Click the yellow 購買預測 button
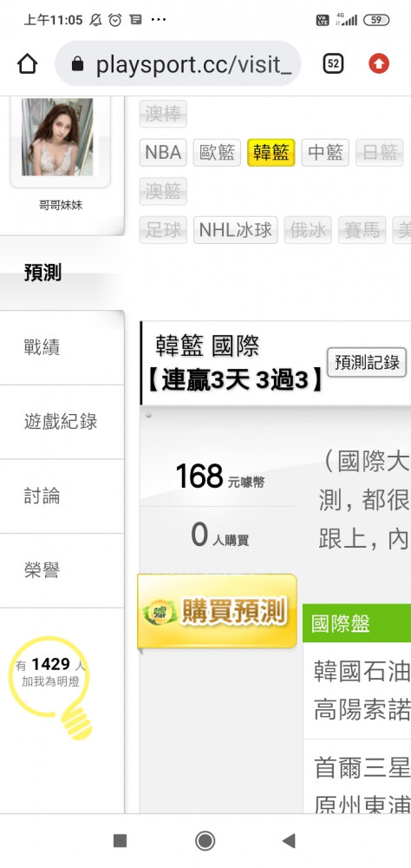This screenshot has width=411, height=868. click(217, 611)
